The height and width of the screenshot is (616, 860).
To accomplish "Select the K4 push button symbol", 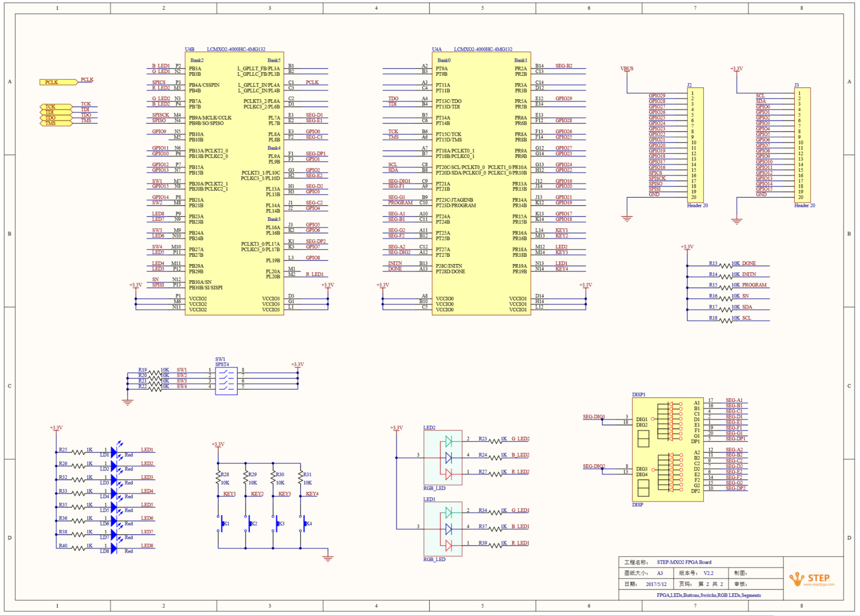I will point(303,523).
